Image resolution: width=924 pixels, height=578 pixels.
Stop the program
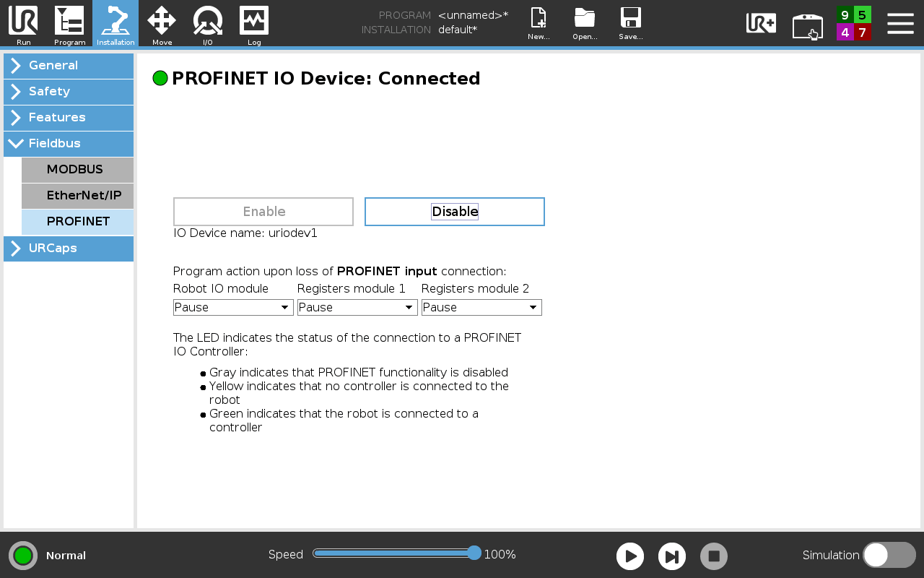714,556
